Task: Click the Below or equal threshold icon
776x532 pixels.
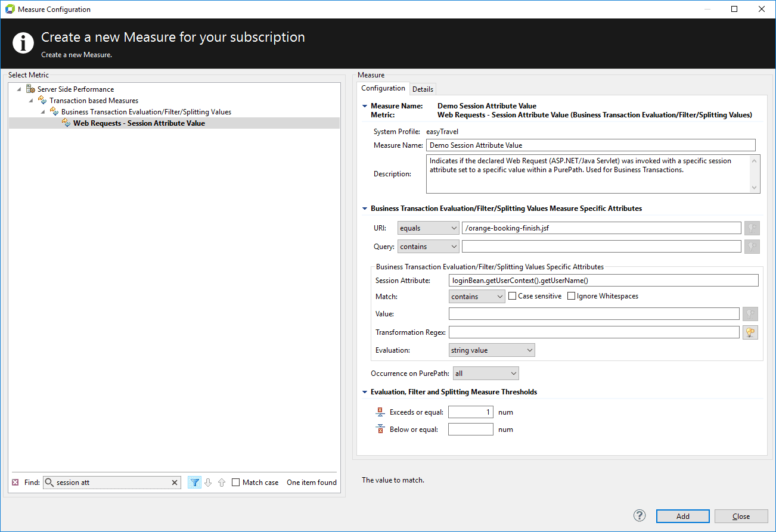Action: pyautogui.click(x=380, y=429)
